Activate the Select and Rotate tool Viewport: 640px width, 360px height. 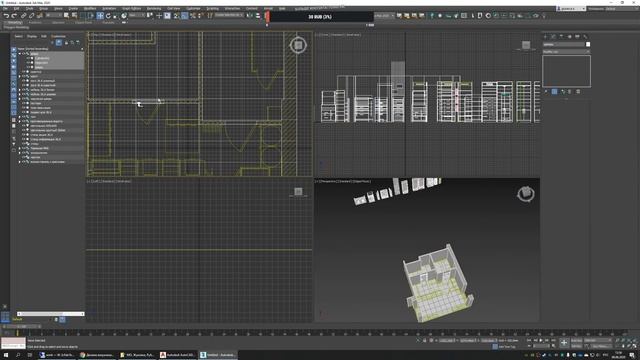(x=108, y=16)
